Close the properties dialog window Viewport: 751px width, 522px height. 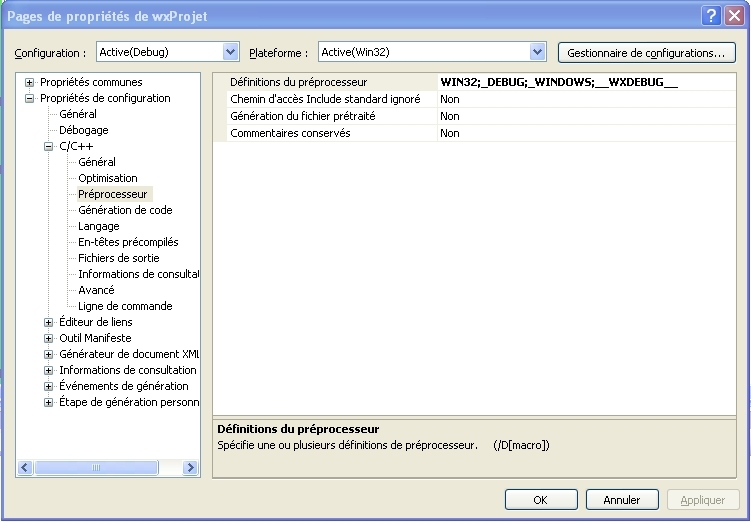(733, 14)
